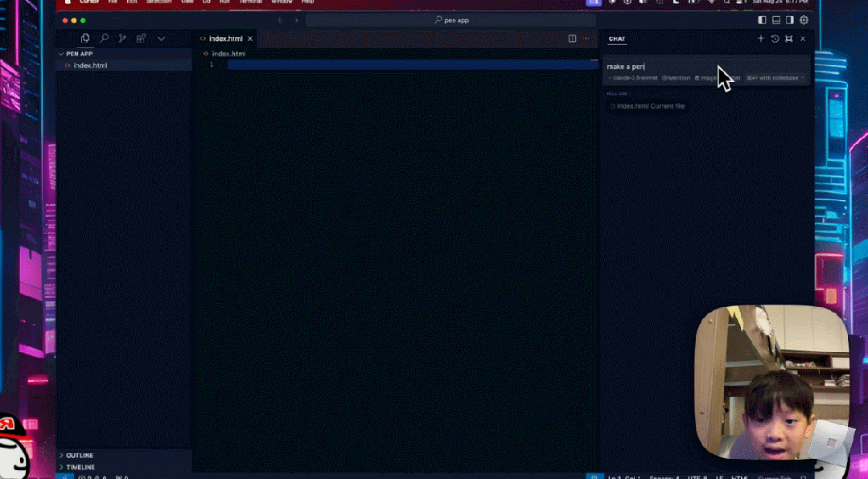The height and width of the screenshot is (479, 868).
Task: Click the chat message input field
Action: coord(684,66)
